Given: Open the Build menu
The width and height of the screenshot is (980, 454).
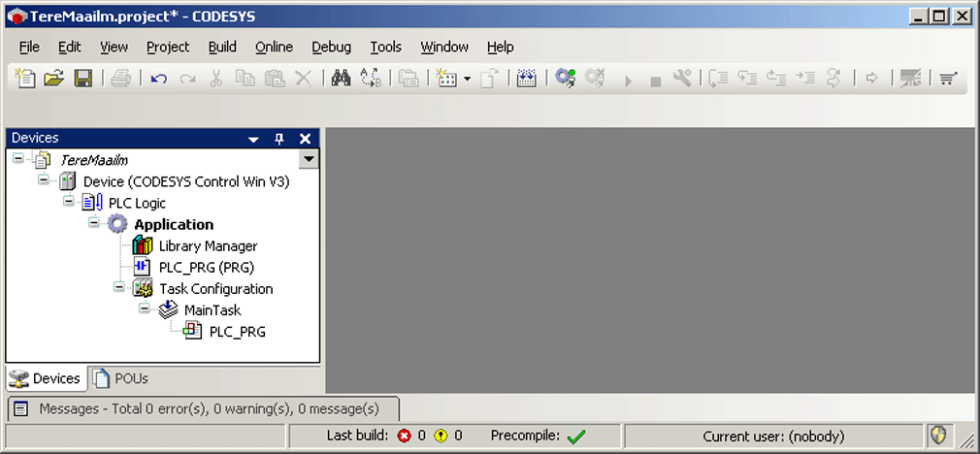Looking at the screenshot, I should coord(222,47).
